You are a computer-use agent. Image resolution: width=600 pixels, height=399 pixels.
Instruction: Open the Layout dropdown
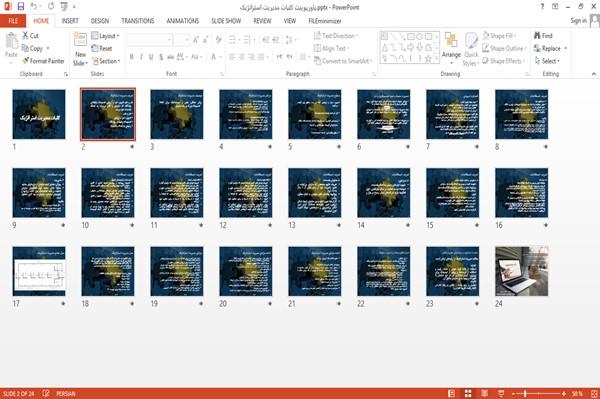(x=105, y=36)
